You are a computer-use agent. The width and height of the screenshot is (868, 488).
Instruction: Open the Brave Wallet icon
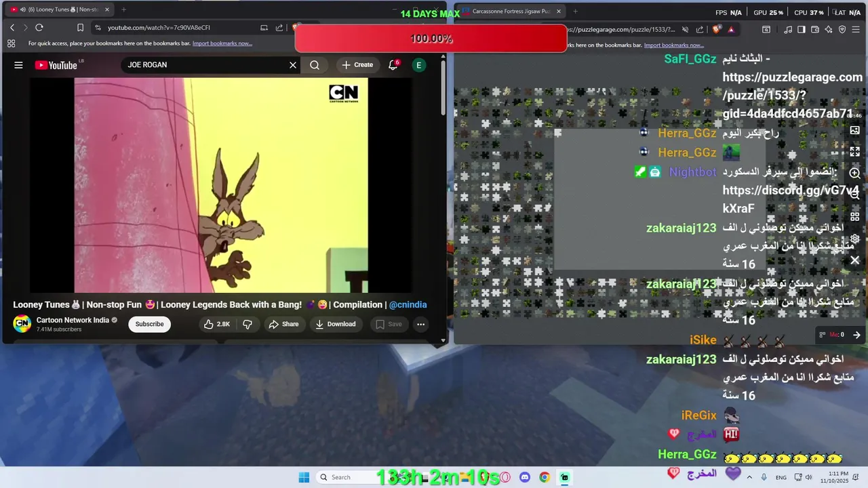coord(815,30)
